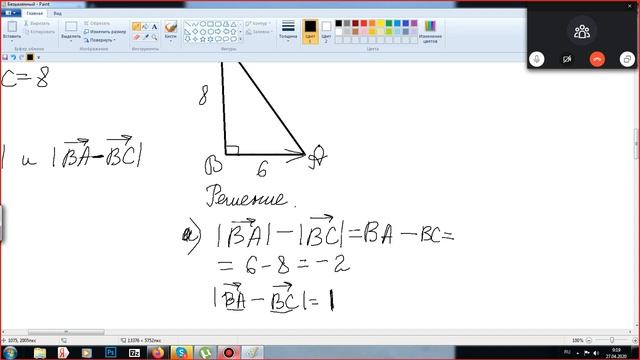Select the Line shape in gallery
The width and height of the screenshot is (640, 360).
coord(187,24)
